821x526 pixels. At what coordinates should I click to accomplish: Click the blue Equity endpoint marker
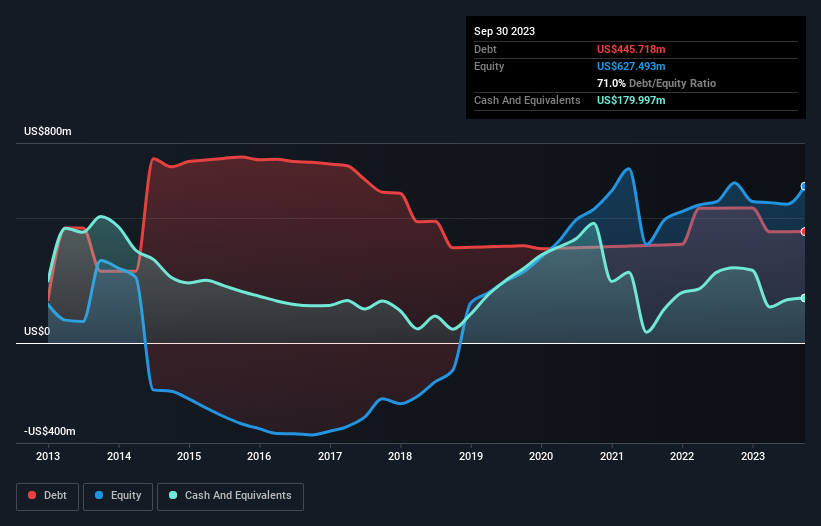coord(804,186)
